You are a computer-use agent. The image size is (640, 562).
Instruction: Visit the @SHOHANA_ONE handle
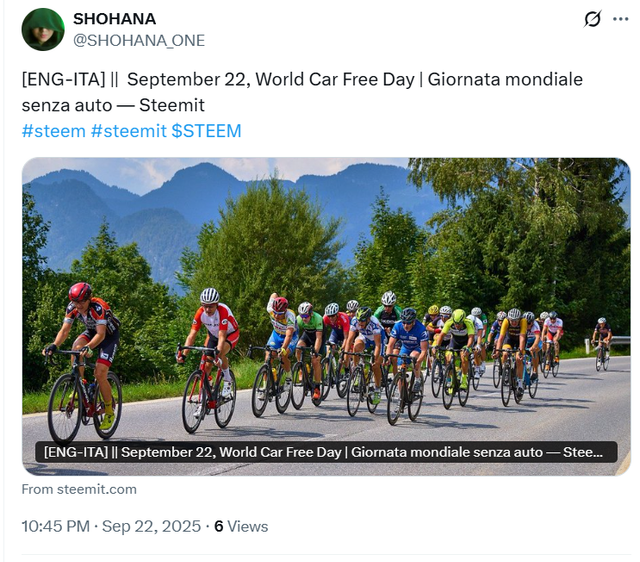(x=139, y=40)
